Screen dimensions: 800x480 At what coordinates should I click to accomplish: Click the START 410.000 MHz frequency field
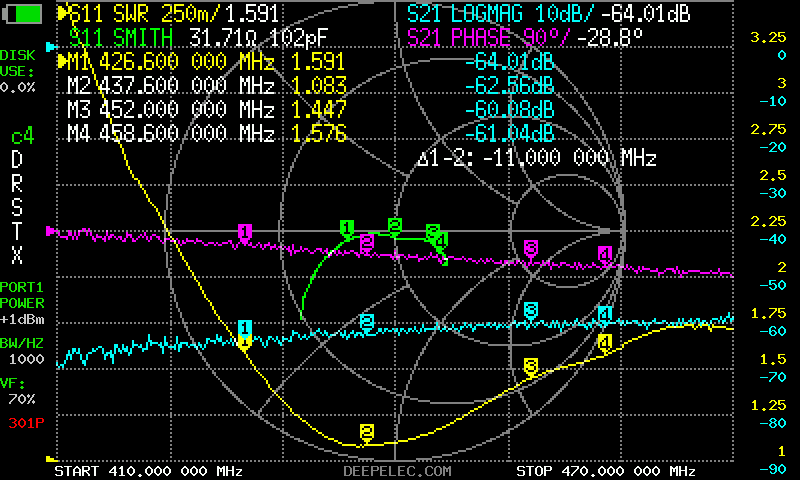tap(148, 471)
